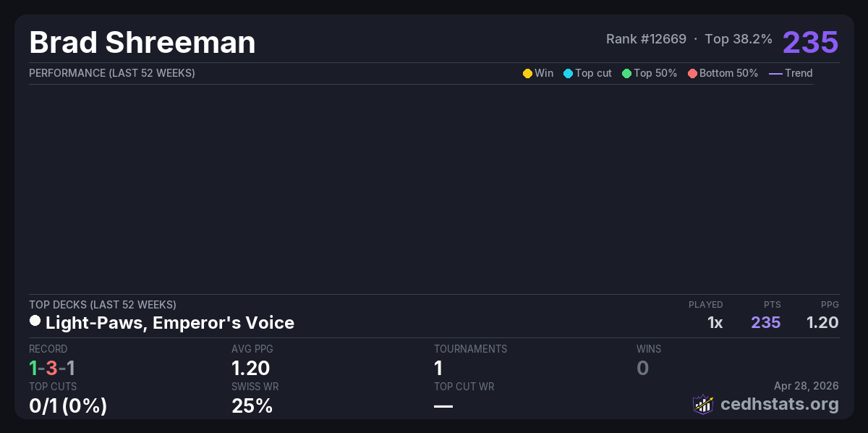Click the 235 PTS value for Light-Paws

tap(765, 322)
